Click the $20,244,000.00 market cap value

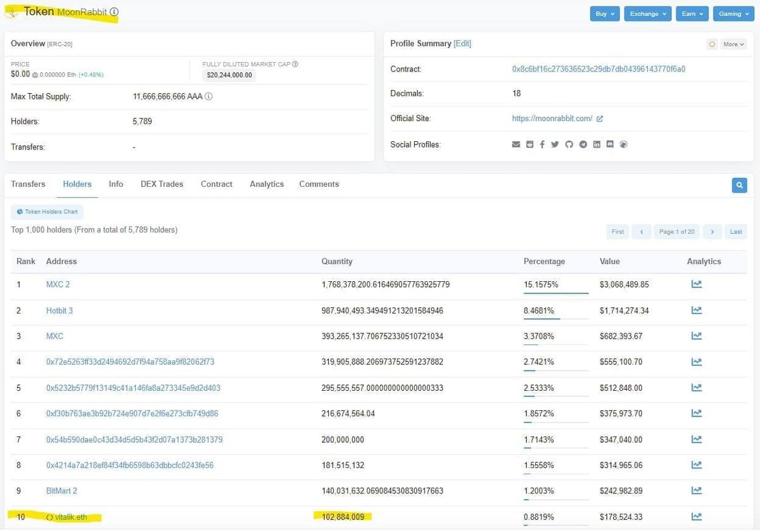pyautogui.click(x=229, y=75)
